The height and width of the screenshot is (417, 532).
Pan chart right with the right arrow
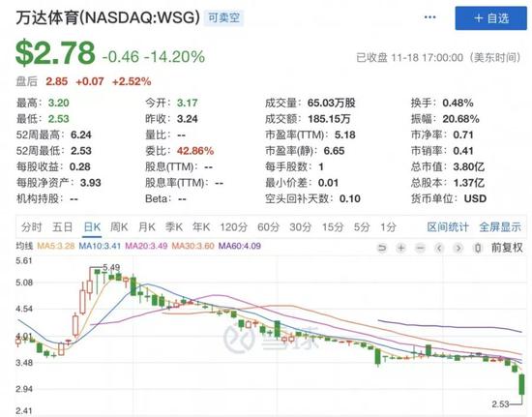coord(458,249)
